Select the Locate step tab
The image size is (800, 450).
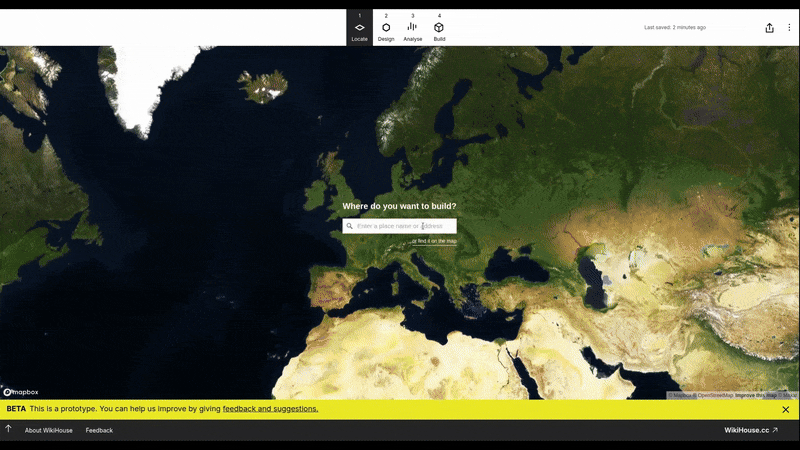[359, 28]
